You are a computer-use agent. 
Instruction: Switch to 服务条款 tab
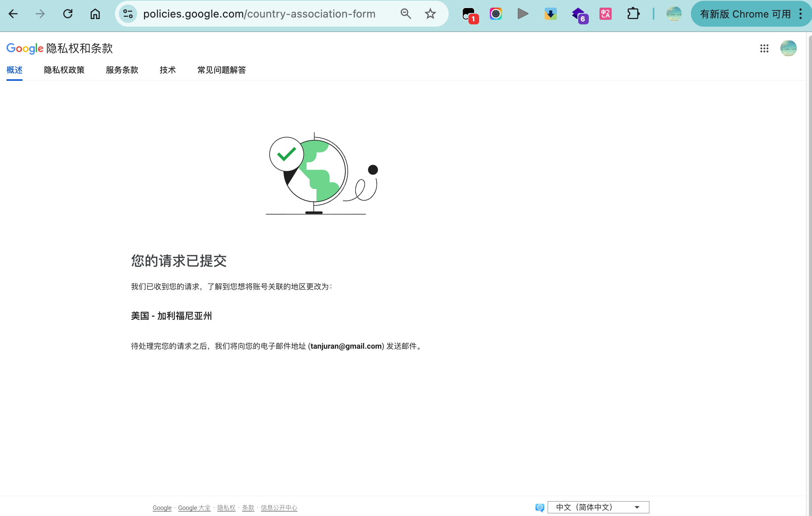click(122, 70)
